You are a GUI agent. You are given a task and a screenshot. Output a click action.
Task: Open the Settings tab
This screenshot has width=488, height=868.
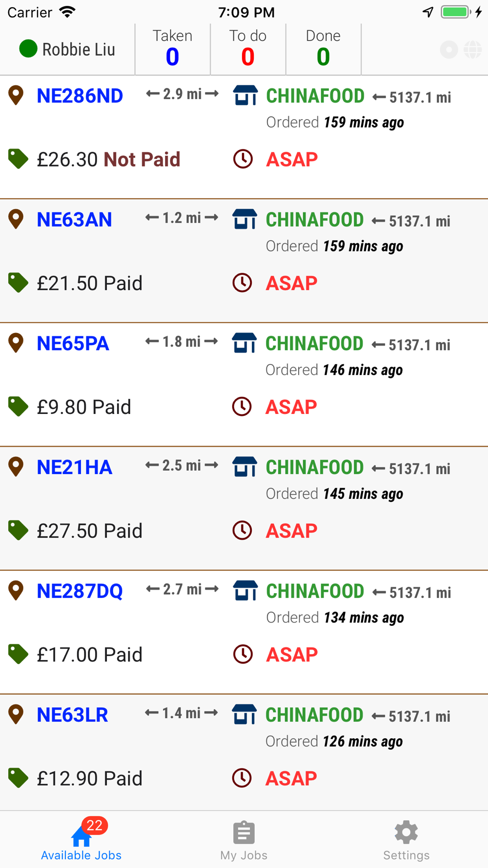coord(406,841)
